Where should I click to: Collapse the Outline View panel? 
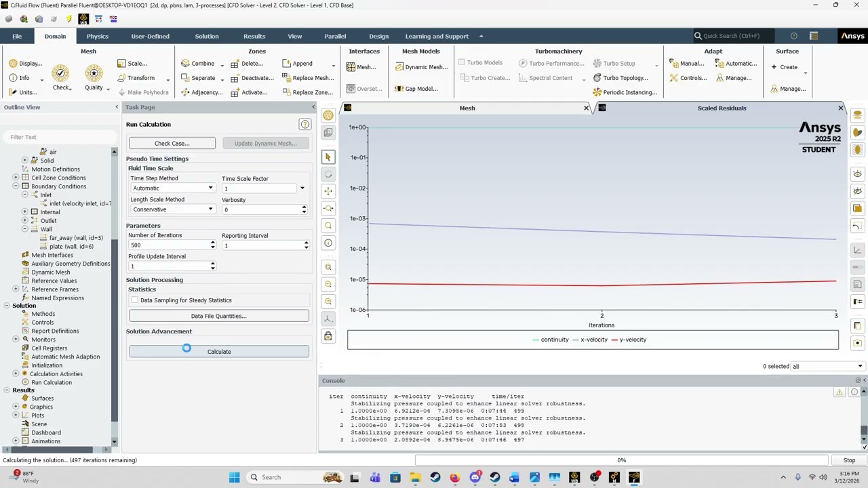(x=116, y=107)
